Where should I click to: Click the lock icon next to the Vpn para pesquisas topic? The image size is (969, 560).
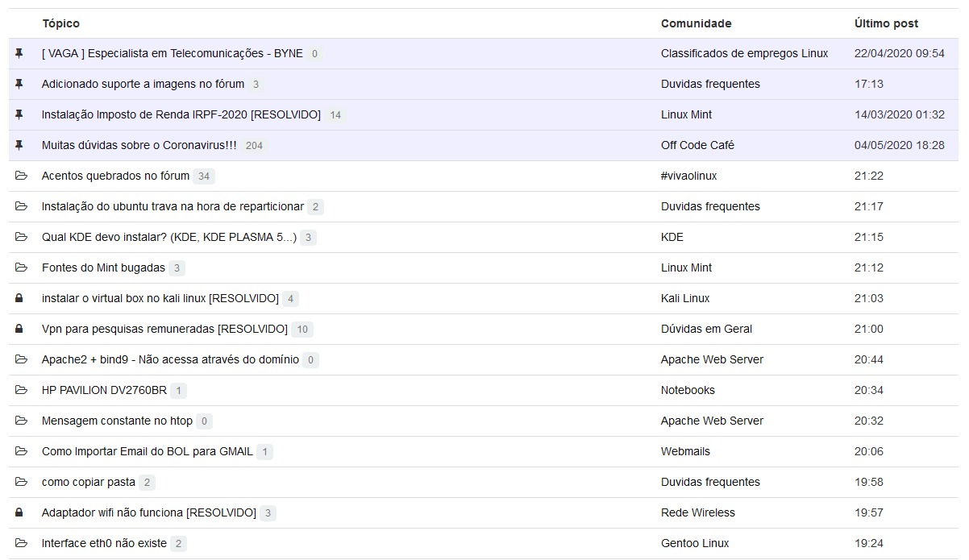click(19, 330)
